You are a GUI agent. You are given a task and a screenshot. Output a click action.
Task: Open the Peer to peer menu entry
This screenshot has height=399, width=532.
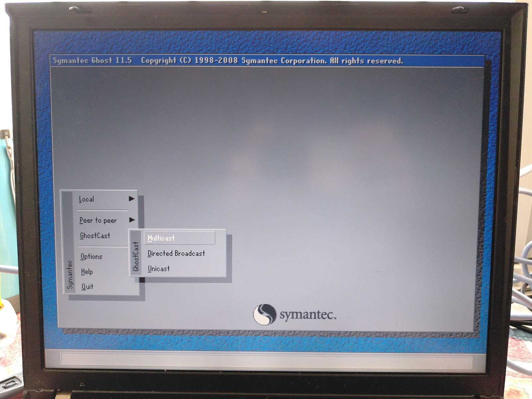point(98,220)
